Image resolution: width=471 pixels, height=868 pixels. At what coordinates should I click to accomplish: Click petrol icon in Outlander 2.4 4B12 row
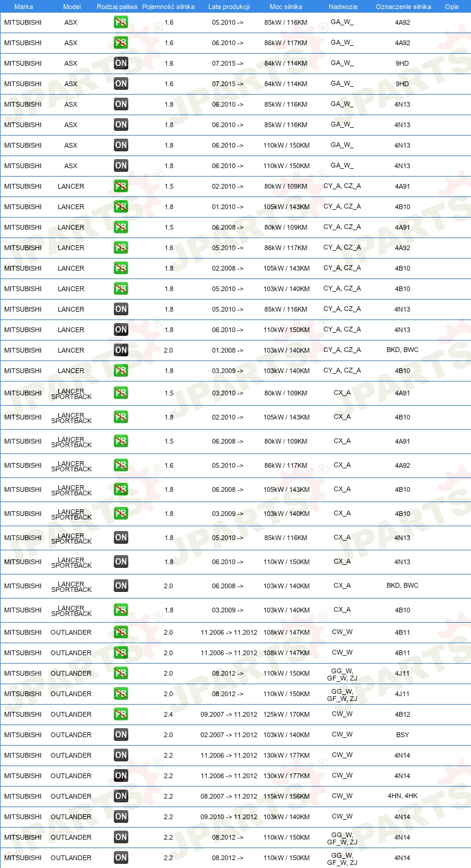pyautogui.click(x=121, y=714)
